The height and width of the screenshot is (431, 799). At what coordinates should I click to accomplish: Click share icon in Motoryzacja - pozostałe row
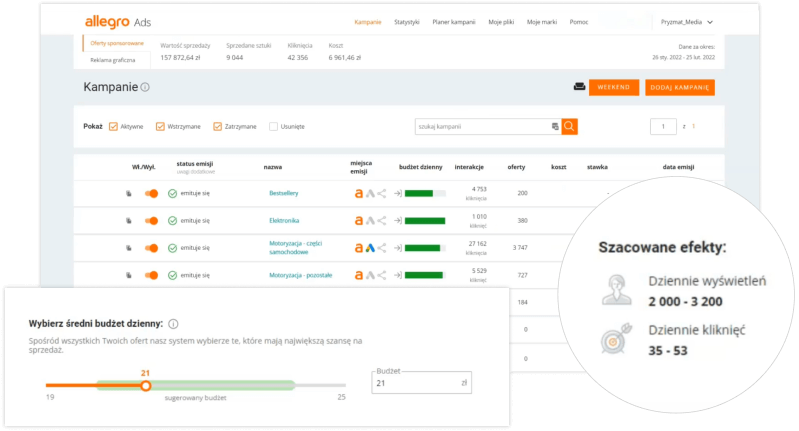[382, 275]
